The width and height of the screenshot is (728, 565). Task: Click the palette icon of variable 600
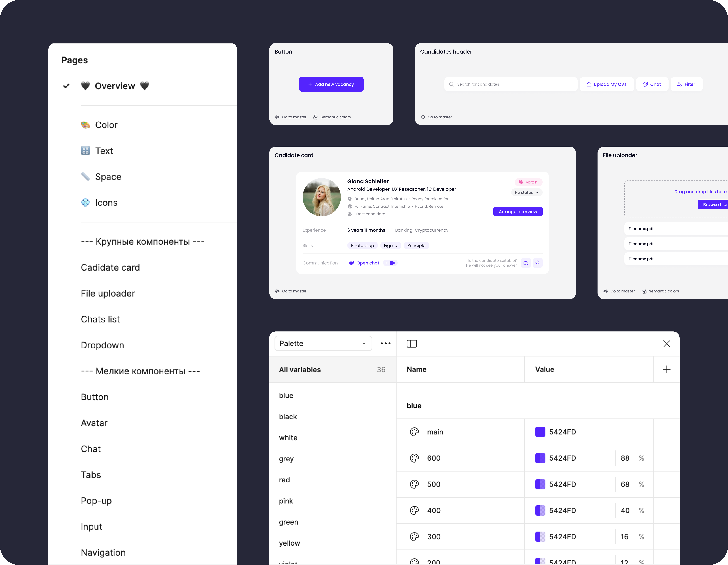coord(414,458)
